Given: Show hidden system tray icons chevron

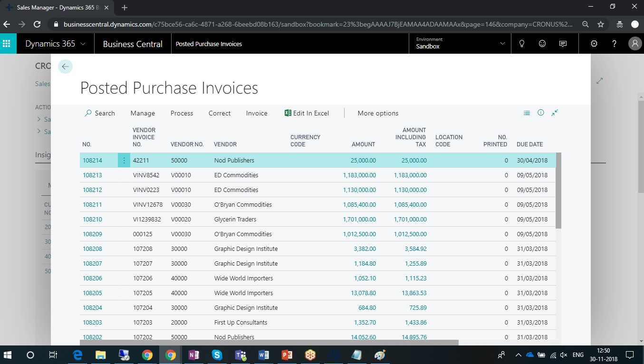Looking at the screenshot, I should click(x=518, y=355).
